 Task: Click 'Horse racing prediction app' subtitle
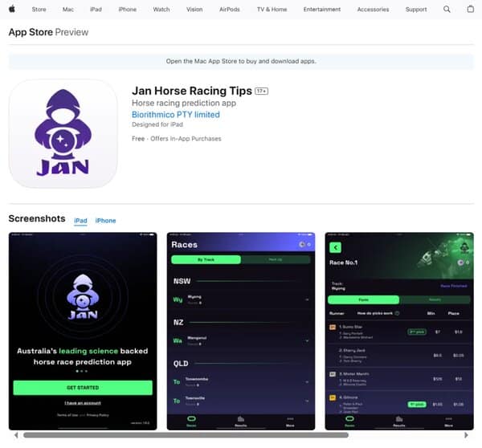184,103
